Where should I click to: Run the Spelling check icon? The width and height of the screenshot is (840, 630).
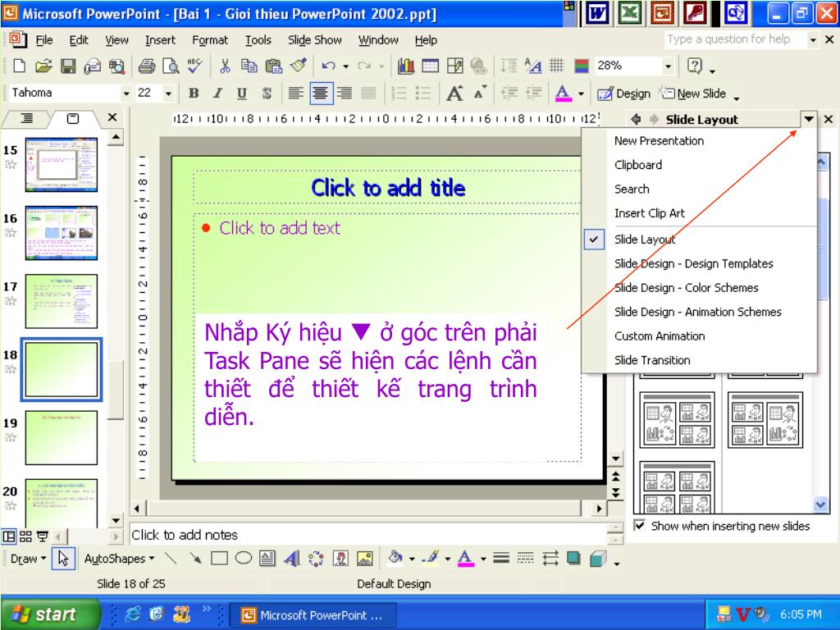194,66
